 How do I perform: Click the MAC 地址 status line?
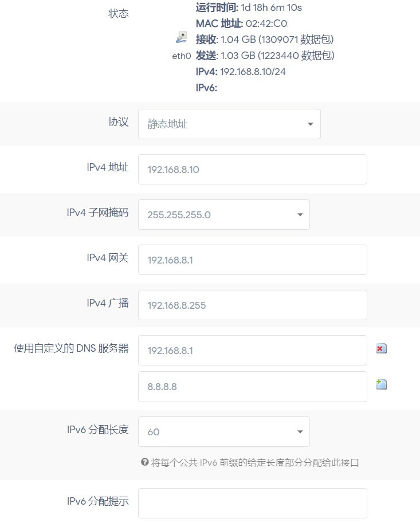(241, 23)
